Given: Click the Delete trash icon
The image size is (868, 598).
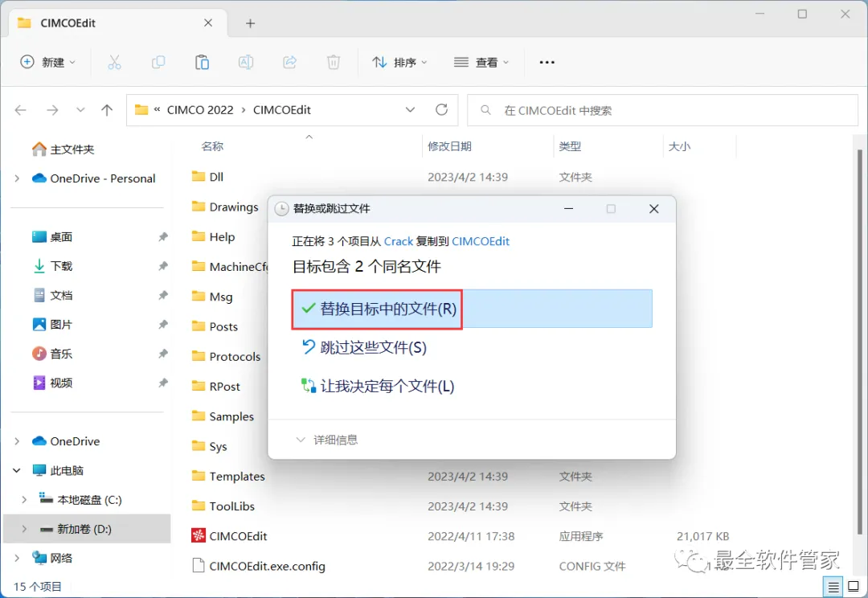Looking at the screenshot, I should [x=334, y=62].
